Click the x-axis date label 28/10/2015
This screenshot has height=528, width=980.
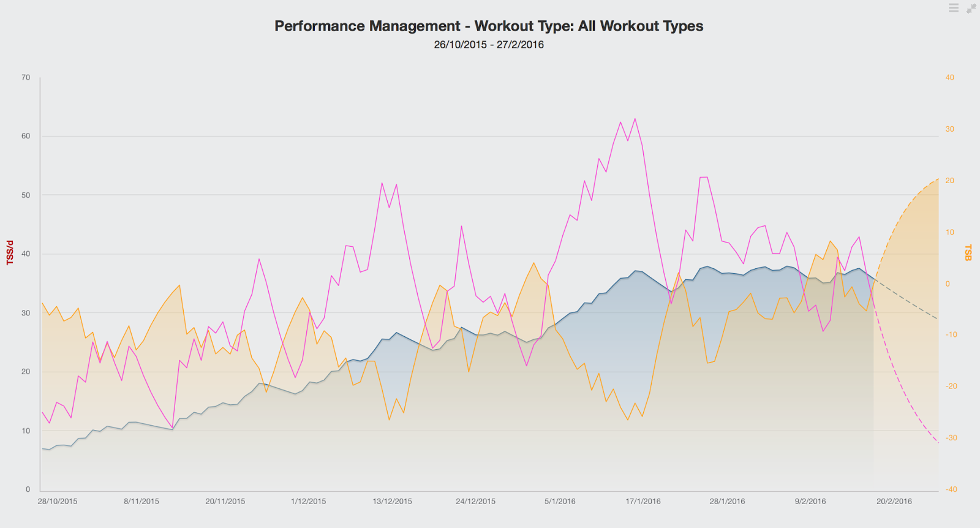(x=58, y=501)
